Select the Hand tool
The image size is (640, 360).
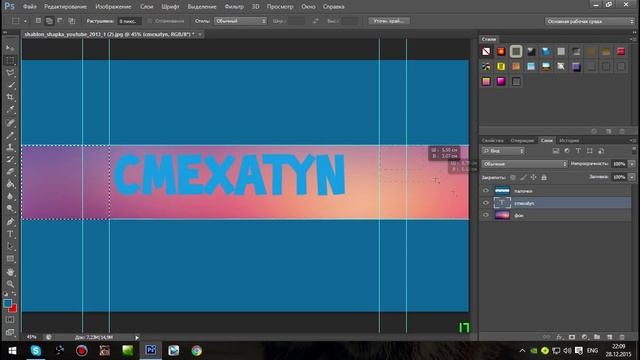pyautogui.click(x=10, y=272)
